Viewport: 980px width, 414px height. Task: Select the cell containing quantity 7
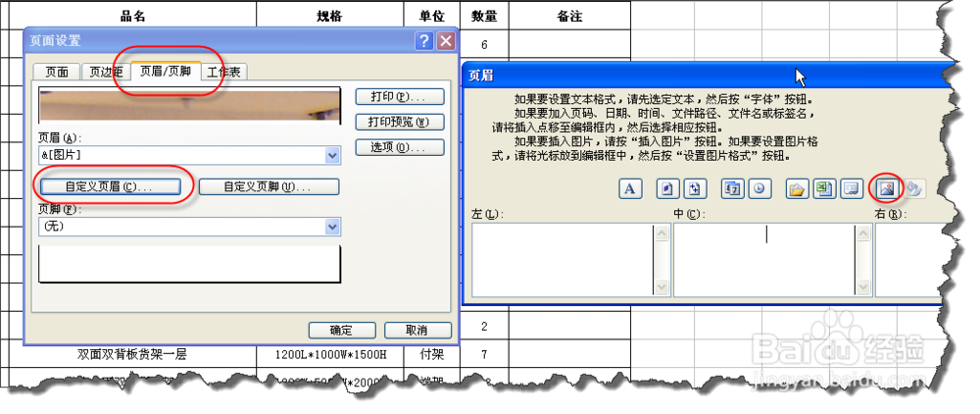tap(484, 354)
